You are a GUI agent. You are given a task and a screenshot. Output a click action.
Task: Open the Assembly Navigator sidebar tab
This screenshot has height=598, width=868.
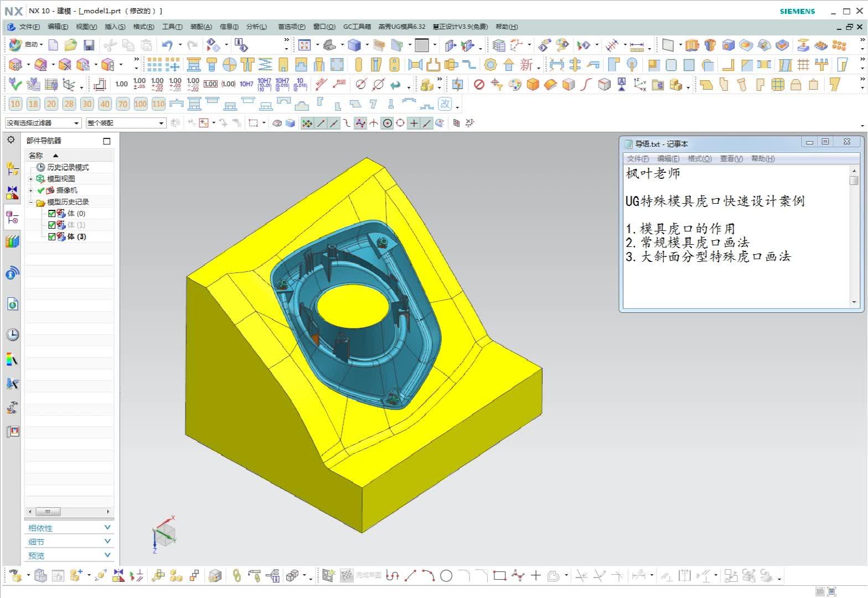click(12, 168)
